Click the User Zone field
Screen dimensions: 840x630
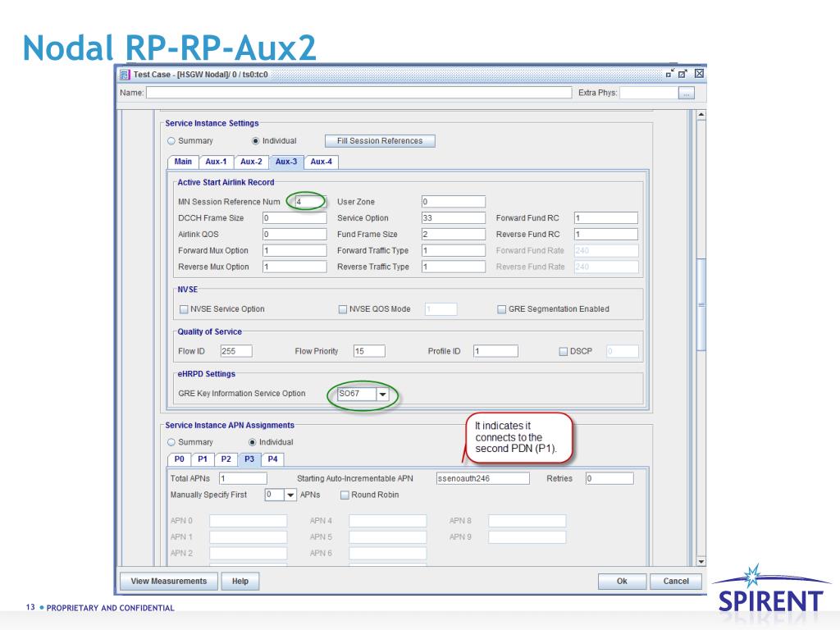pyautogui.click(x=453, y=202)
